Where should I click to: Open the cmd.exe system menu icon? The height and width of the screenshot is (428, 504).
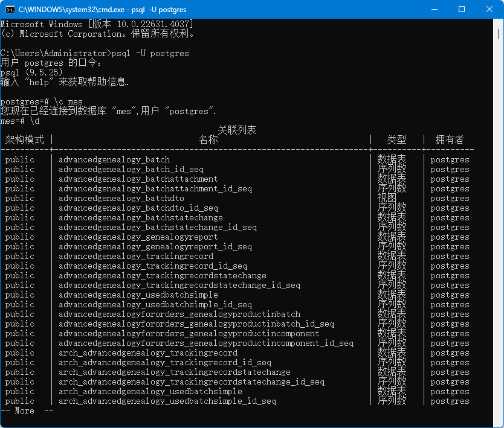tap(10, 9)
